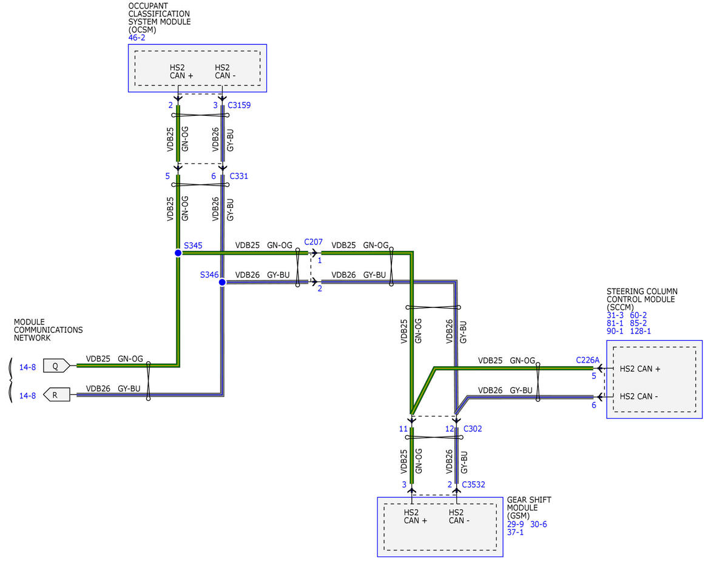Follow the 14-8 link beside connector R
The height and width of the screenshot is (562, 728).
pyautogui.click(x=27, y=396)
